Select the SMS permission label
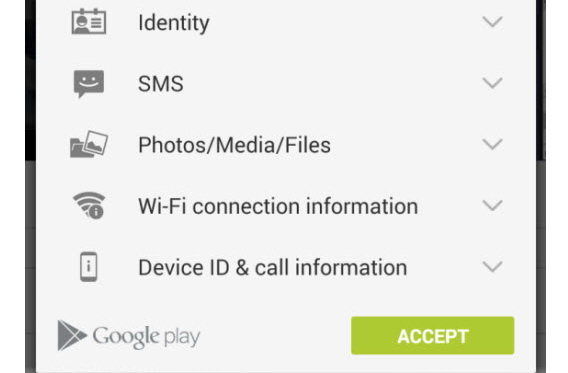This screenshot has width=568, height=373. [161, 84]
